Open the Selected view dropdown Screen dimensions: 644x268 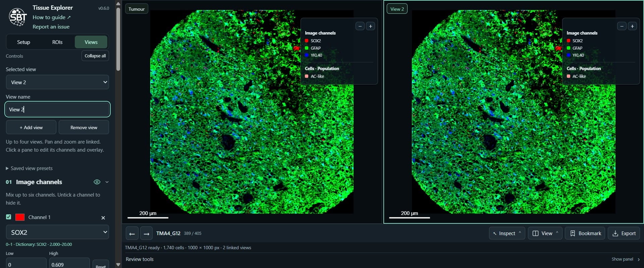[x=57, y=82]
